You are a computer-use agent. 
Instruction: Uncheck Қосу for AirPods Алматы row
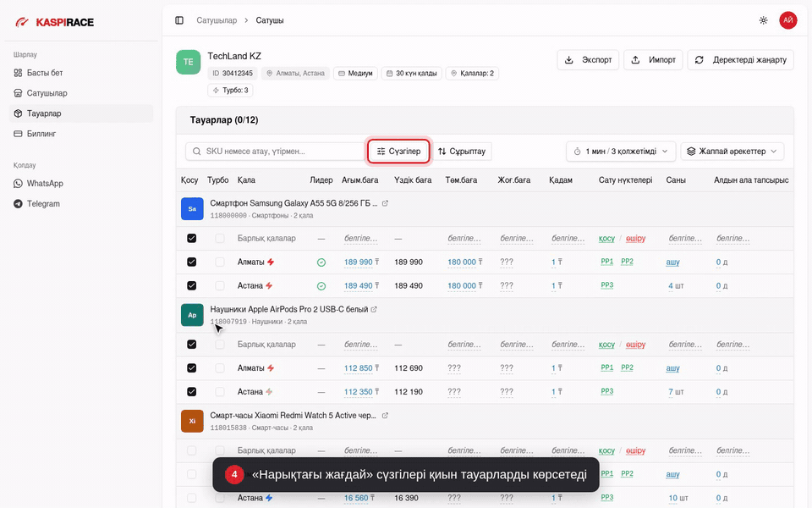tap(192, 368)
